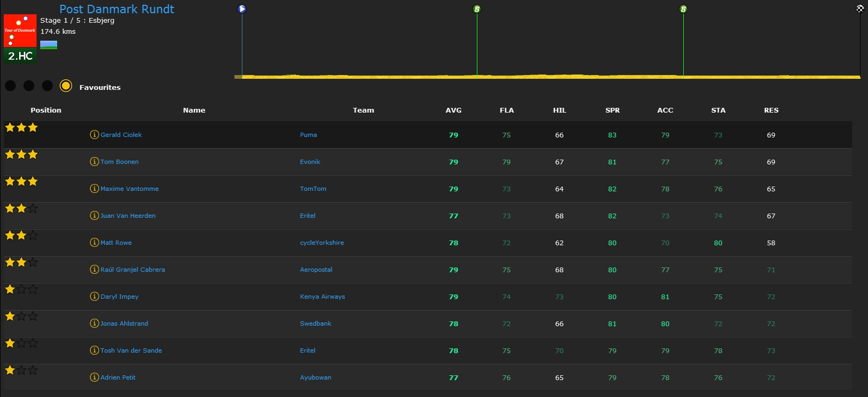Open rider Tosh Van der Sande's link
This screenshot has width=868, height=397.
(x=131, y=350)
